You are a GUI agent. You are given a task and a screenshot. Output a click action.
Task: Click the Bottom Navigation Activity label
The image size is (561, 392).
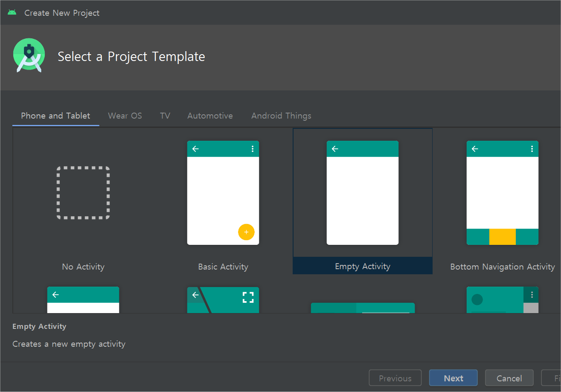pos(503,267)
